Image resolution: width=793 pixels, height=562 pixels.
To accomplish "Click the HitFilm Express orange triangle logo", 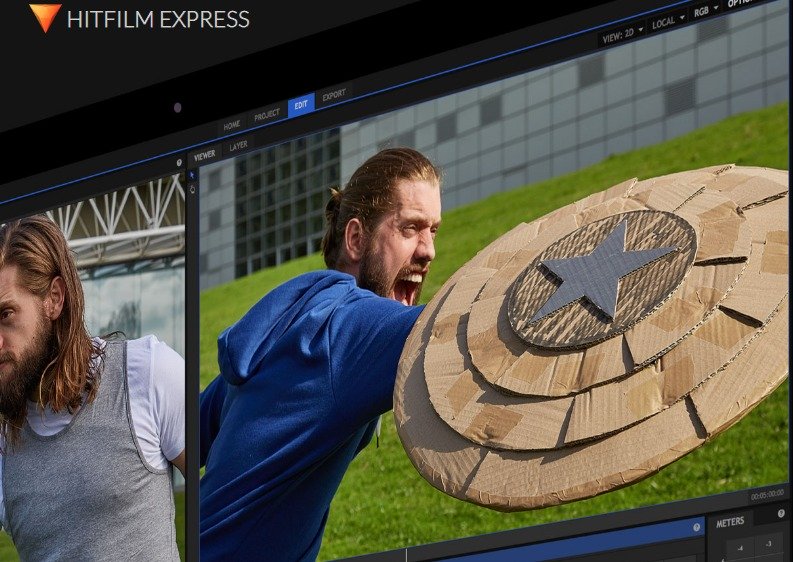I will [x=45, y=17].
